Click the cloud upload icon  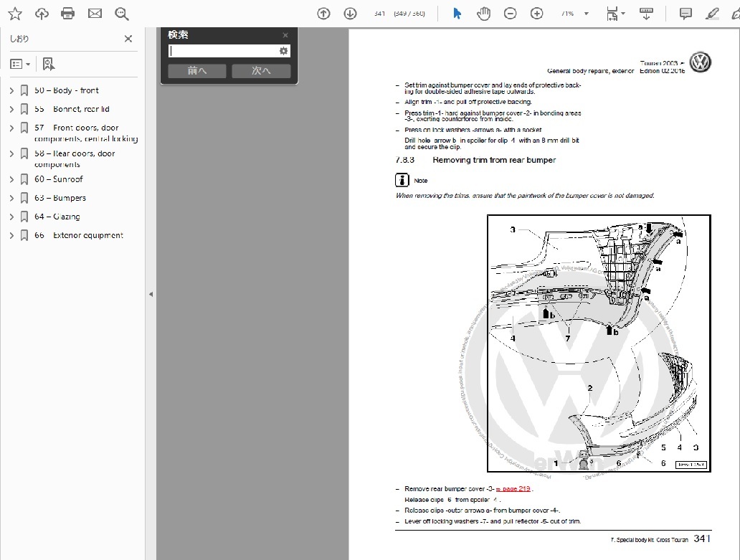click(42, 14)
